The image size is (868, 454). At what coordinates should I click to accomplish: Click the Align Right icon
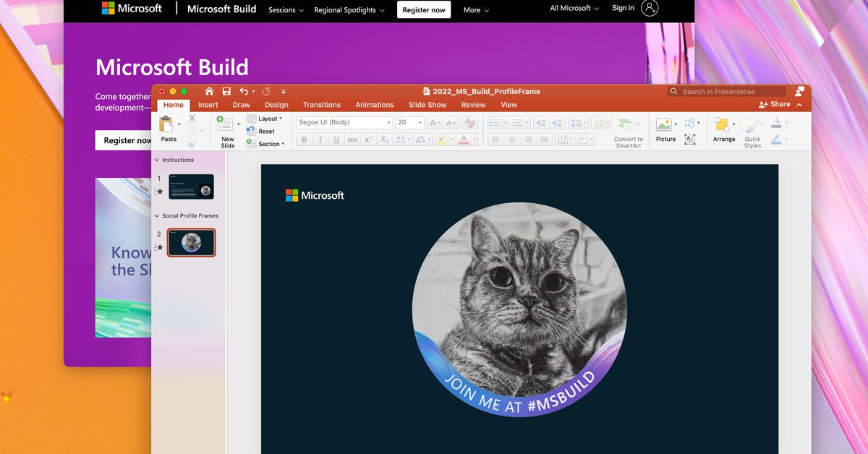pyautogui.click(x=528, y=140)
